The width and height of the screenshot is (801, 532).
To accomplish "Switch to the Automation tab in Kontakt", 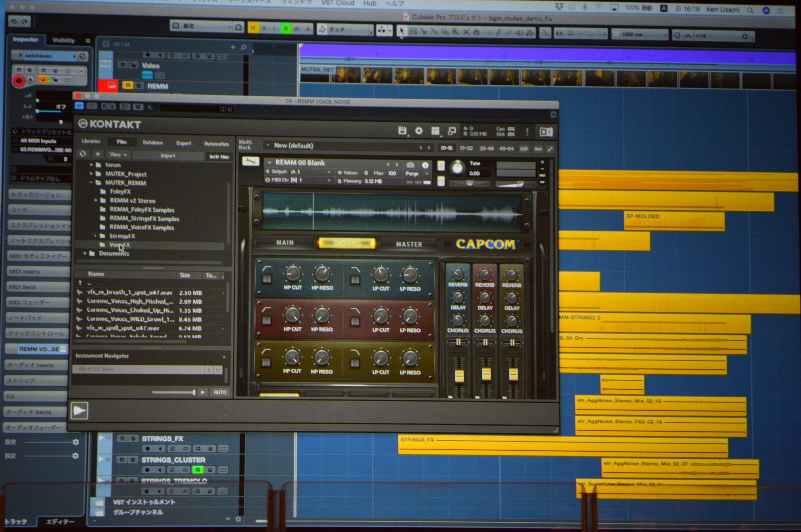I will (x=217, y=144).
